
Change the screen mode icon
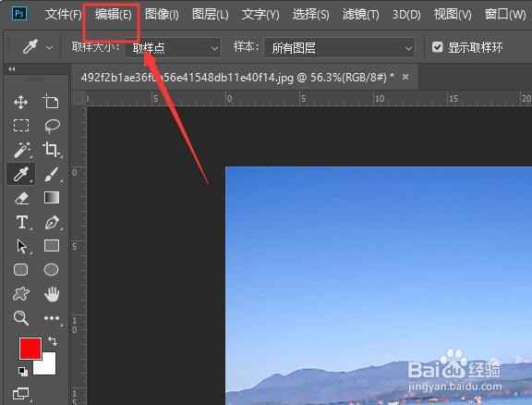[21, 394]
